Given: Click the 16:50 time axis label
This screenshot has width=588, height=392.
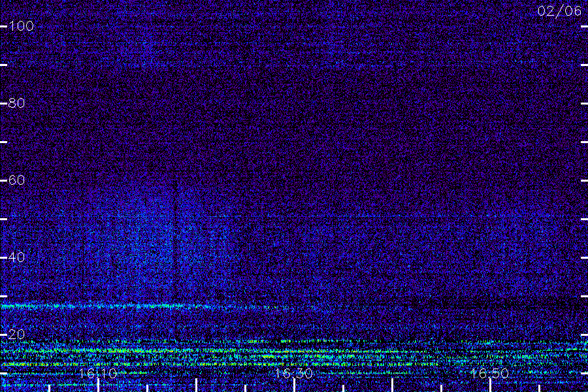Looking at the screenshot, I should (489, 373).
